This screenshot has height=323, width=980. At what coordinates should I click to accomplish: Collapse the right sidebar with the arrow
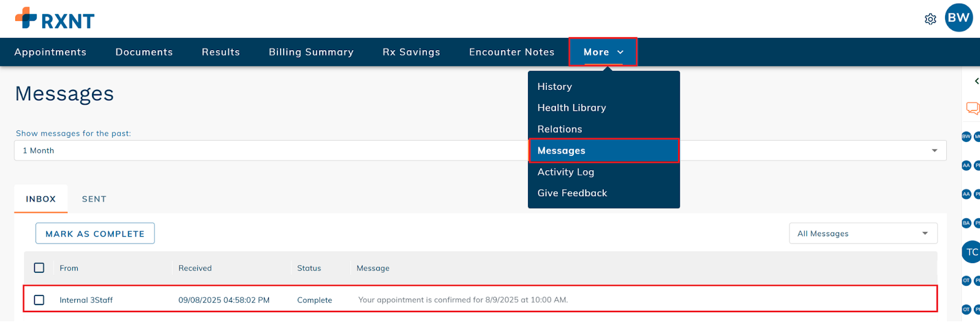(x=976, y=81)
